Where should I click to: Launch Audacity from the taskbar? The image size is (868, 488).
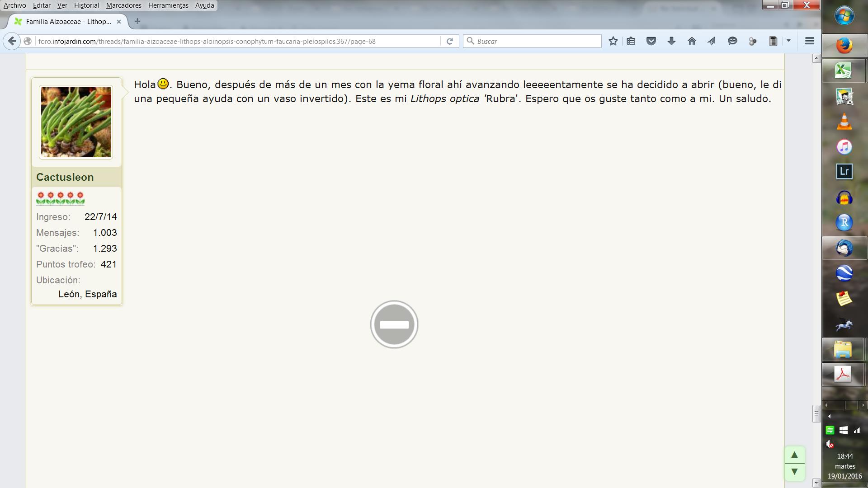[x=844, y=197]
